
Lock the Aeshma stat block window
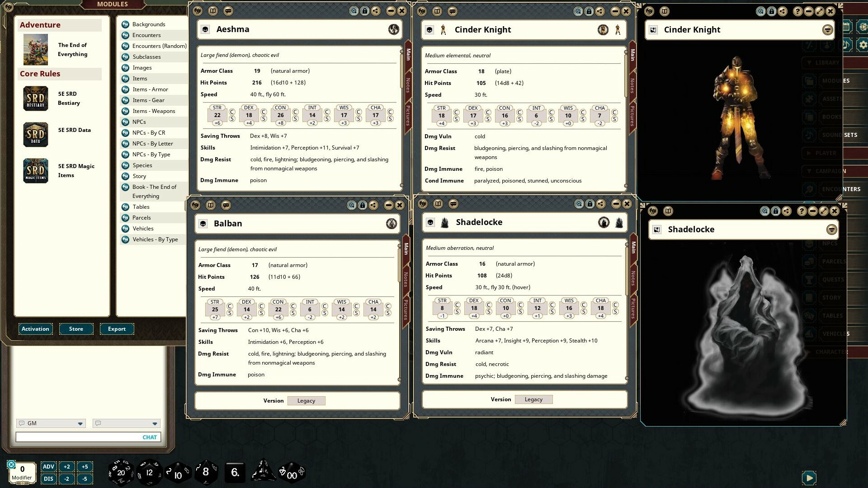tap(365, 11)
